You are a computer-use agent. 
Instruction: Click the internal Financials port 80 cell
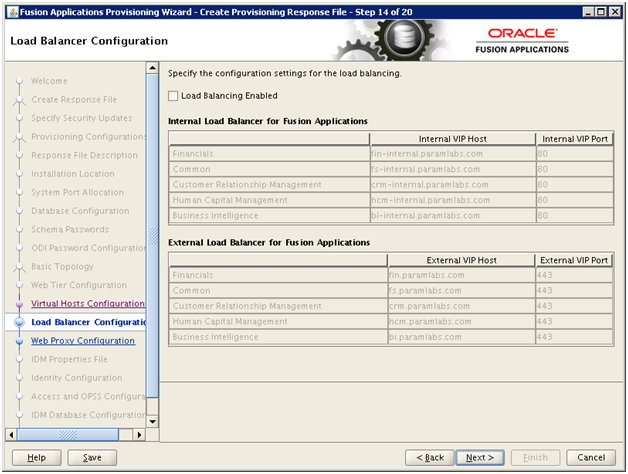[575, 154]
